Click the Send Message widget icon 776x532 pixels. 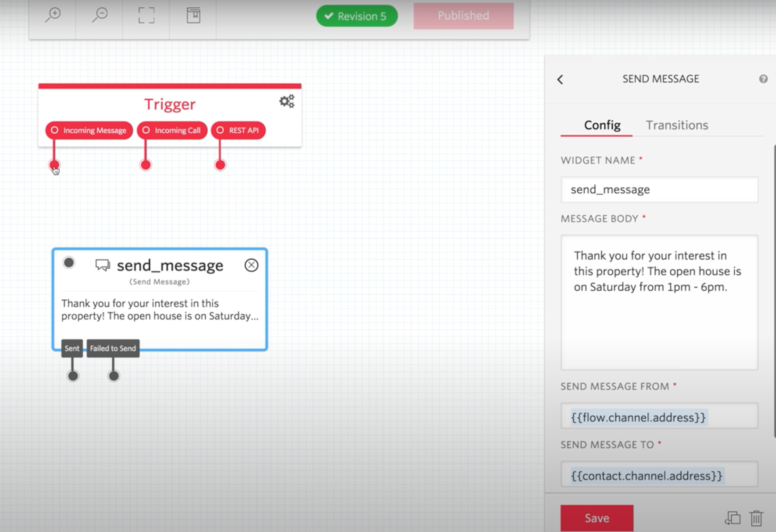tap(102, 264)
